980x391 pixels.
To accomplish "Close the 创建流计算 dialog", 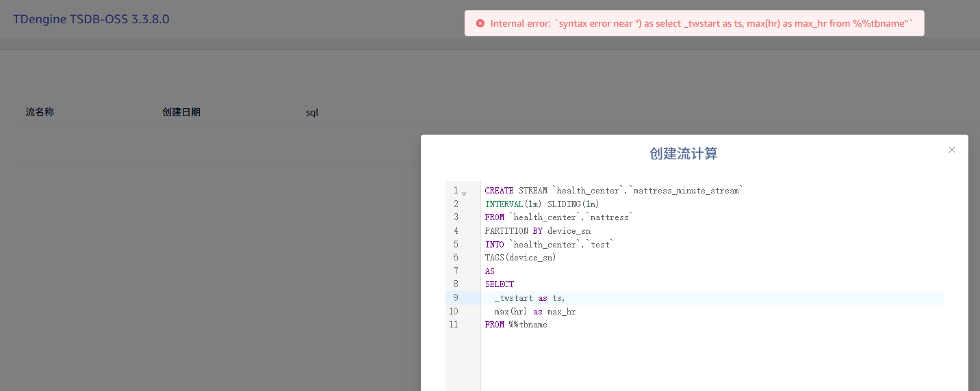I will 951,150.
